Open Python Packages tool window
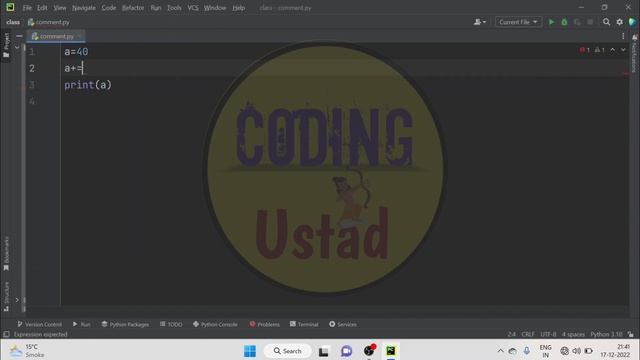 125,324
